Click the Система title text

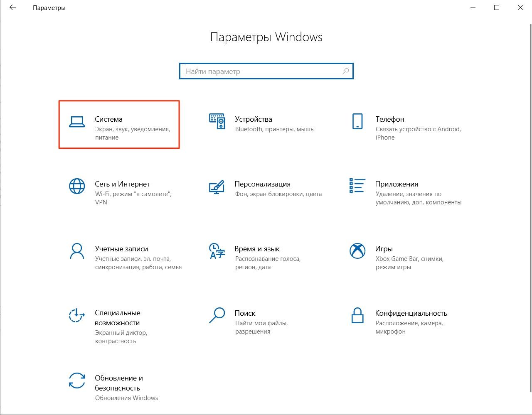[x=108, y=119]
